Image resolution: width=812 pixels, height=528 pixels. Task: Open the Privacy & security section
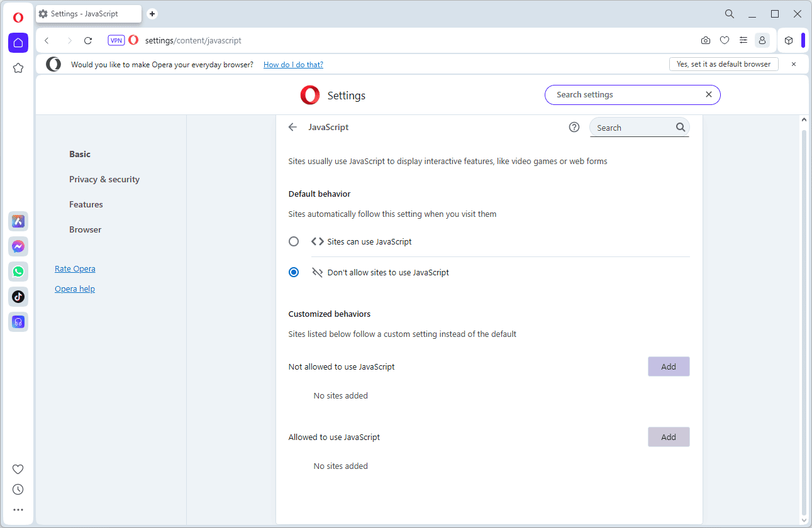point(104,179)
